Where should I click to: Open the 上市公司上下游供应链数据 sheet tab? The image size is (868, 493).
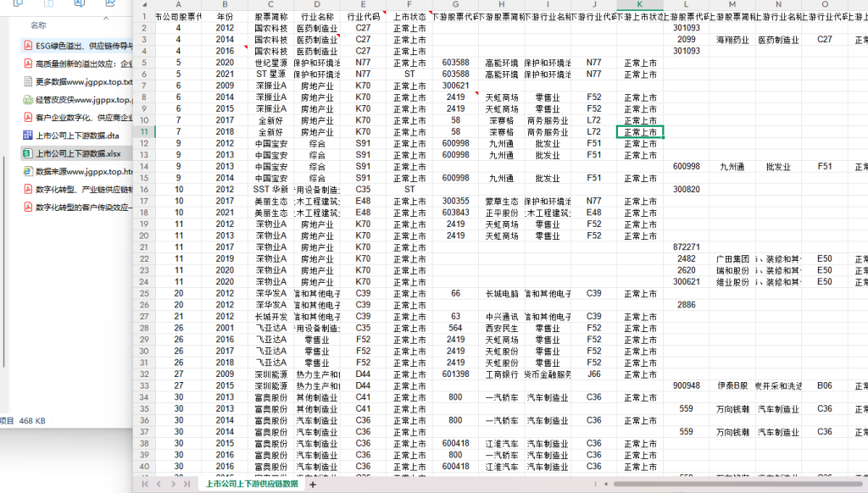click(252, 485)
